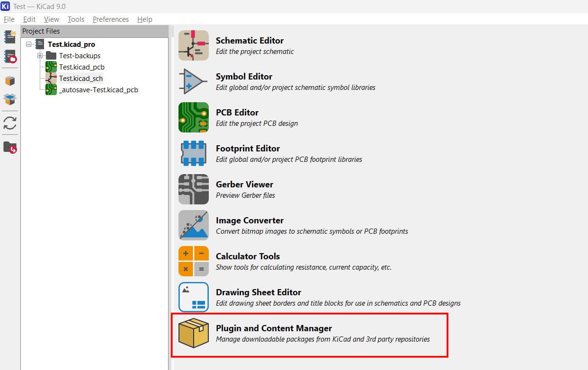
Task: Select Test-backups folder name
Action: (80, 55)
